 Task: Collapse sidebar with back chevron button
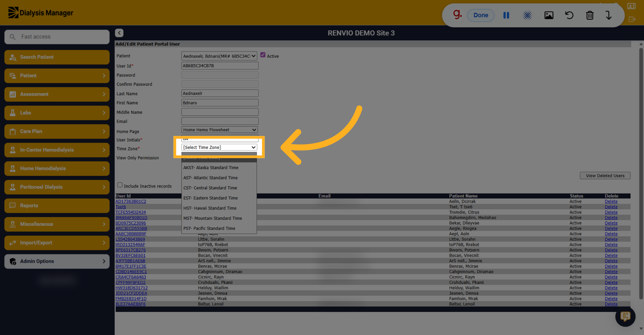point(119,33)
